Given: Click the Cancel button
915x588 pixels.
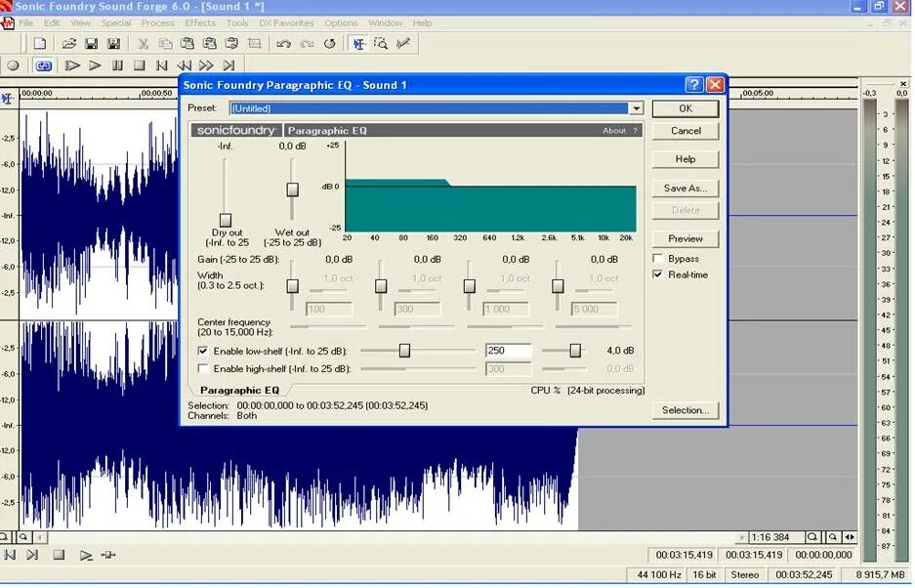Looking at the screenshot, I should coord(686,131).
